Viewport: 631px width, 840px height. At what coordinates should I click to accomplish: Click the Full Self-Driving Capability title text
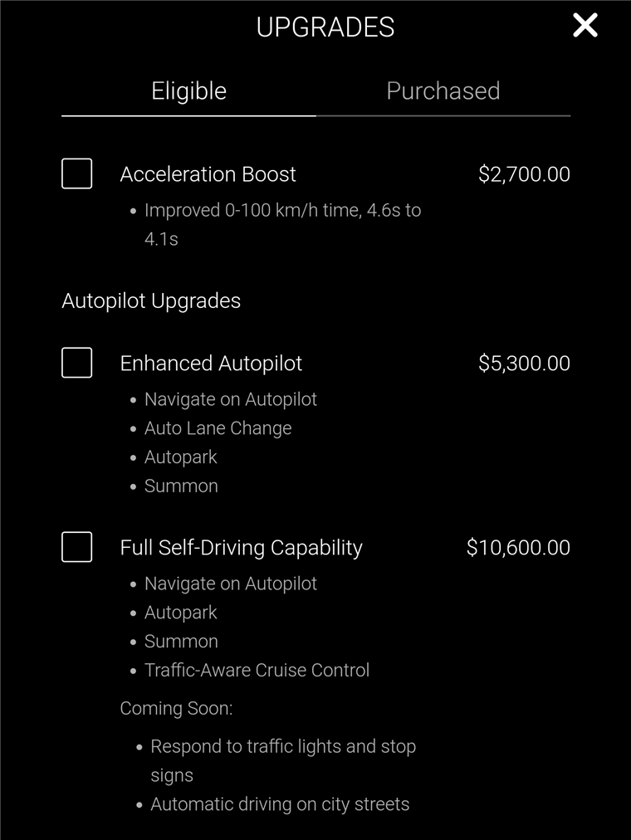241,547
